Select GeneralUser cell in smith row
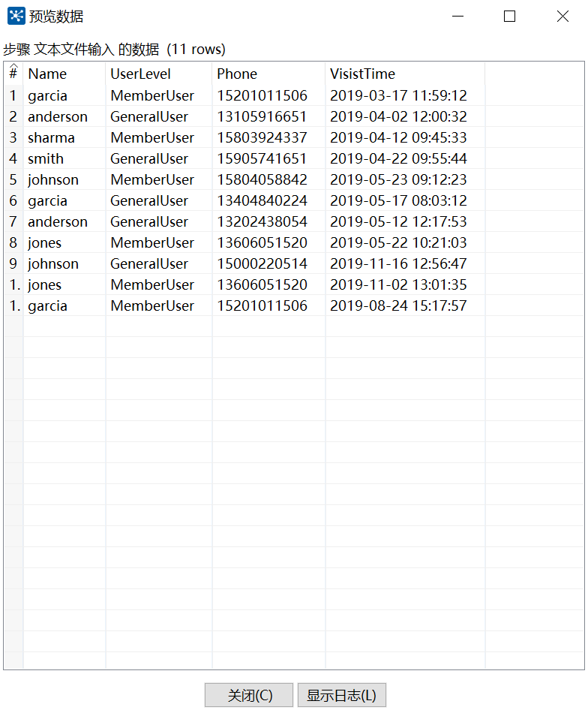This screenshot has height=710, width=588. tap(159, 158)
